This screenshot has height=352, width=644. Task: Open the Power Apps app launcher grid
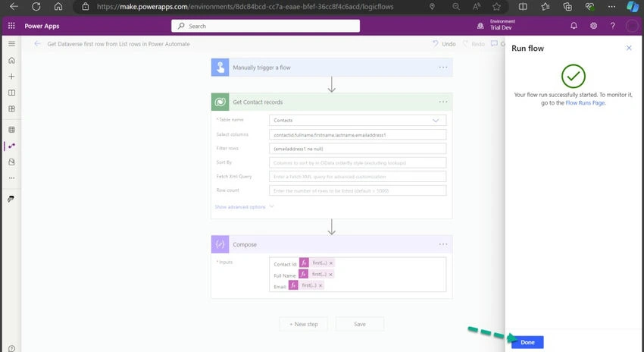tap(11, 26)
